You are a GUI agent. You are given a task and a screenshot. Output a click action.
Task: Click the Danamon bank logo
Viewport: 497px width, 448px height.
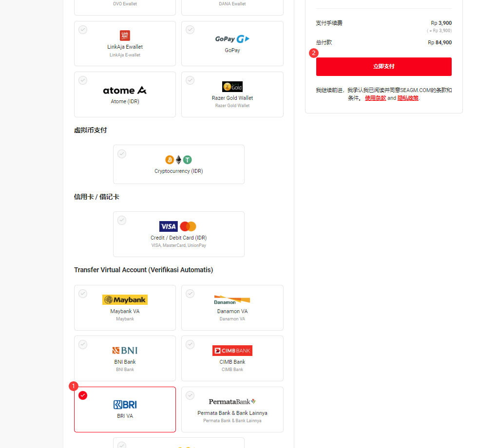pyautogui.click(x=232, y=300)
